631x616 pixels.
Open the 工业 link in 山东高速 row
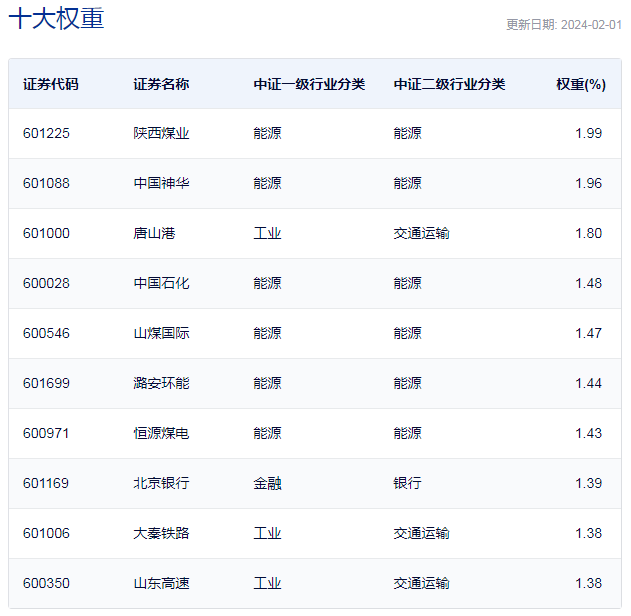[x=267, y=583]
